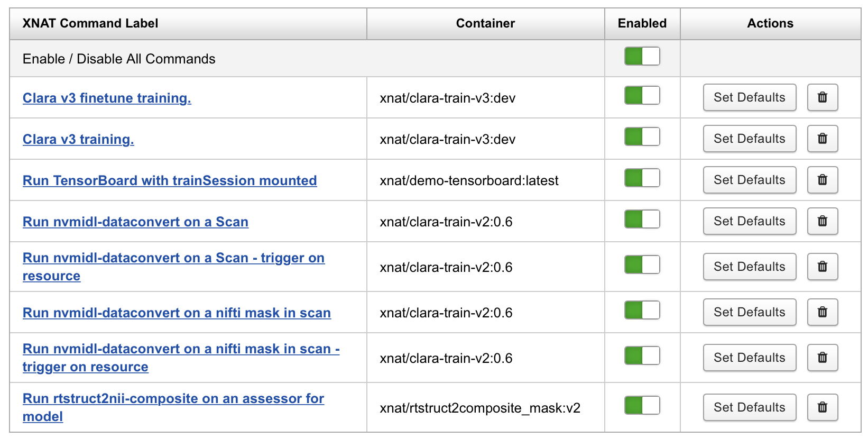868x438 pixels.
Task: Click trash icon for Clara v3 training
Action: [x=822, y=139]
